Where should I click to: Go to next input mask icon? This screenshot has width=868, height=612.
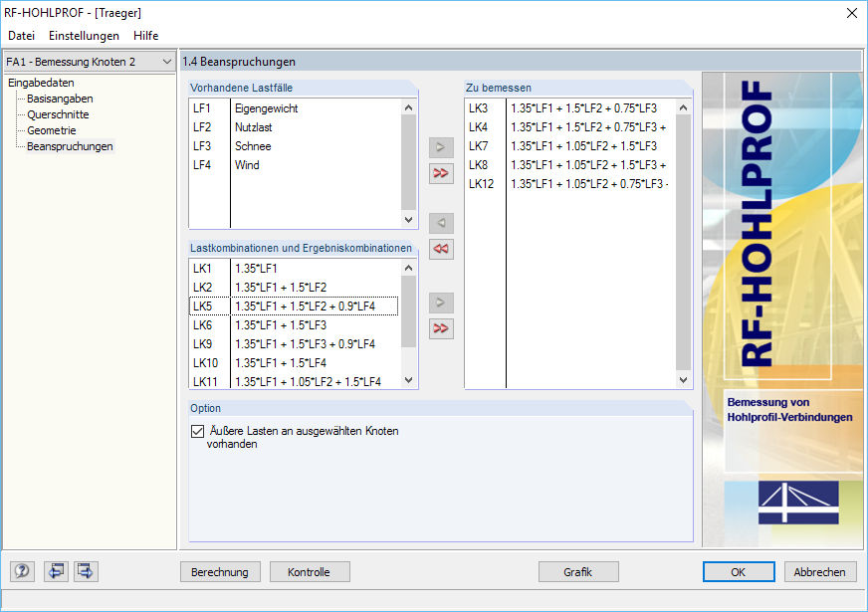85,571
